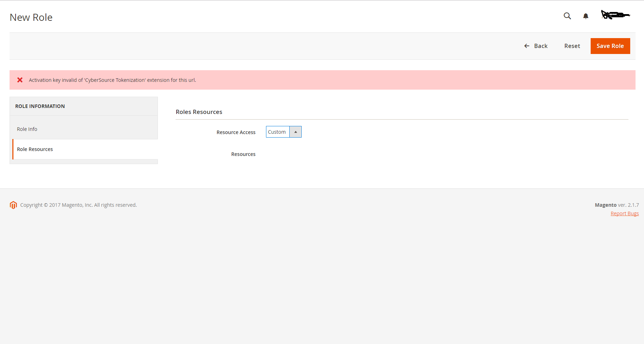Click the Reset button

click(x=572, y=46)
